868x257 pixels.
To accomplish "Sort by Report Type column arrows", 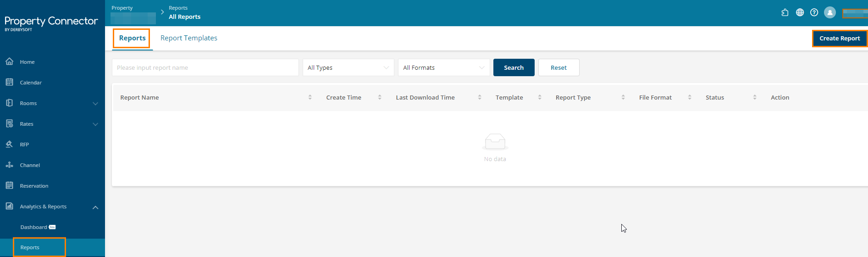I will pyautogui.click(x=623, y=97).
